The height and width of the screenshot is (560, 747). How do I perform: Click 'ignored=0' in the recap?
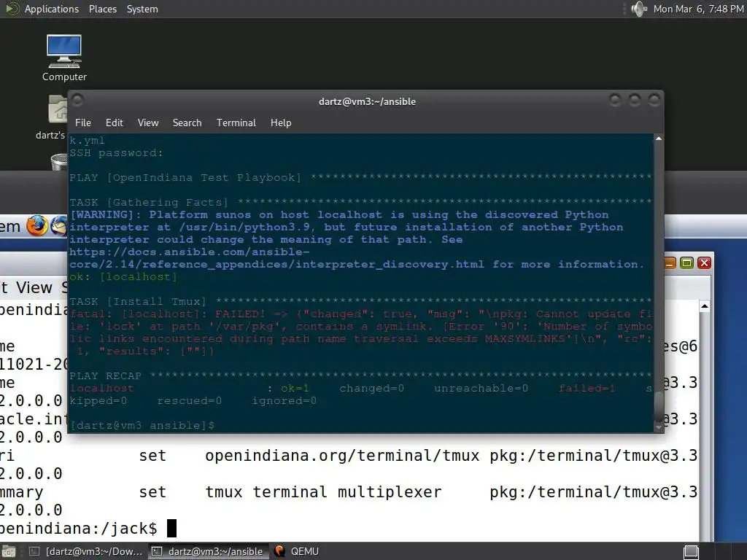284,400
